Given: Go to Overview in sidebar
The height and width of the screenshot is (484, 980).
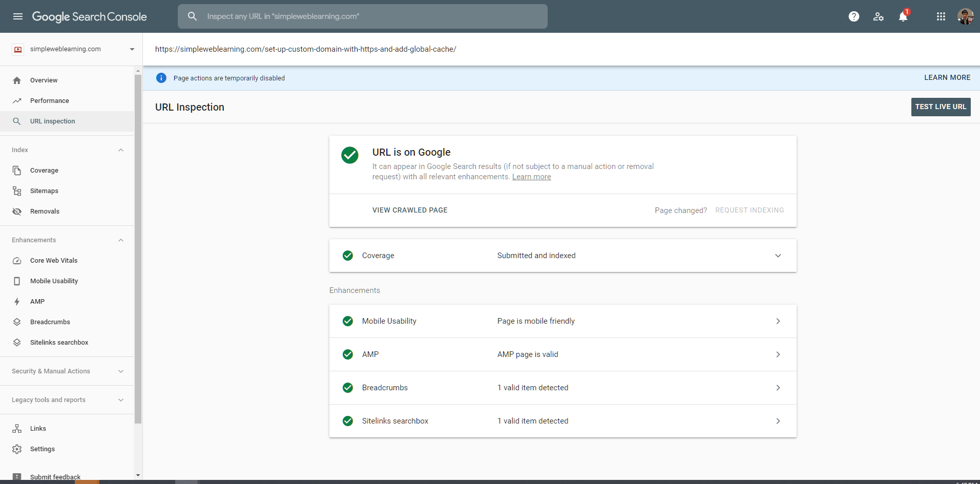Looking at the screenshot, I should (x=67, y=80).
